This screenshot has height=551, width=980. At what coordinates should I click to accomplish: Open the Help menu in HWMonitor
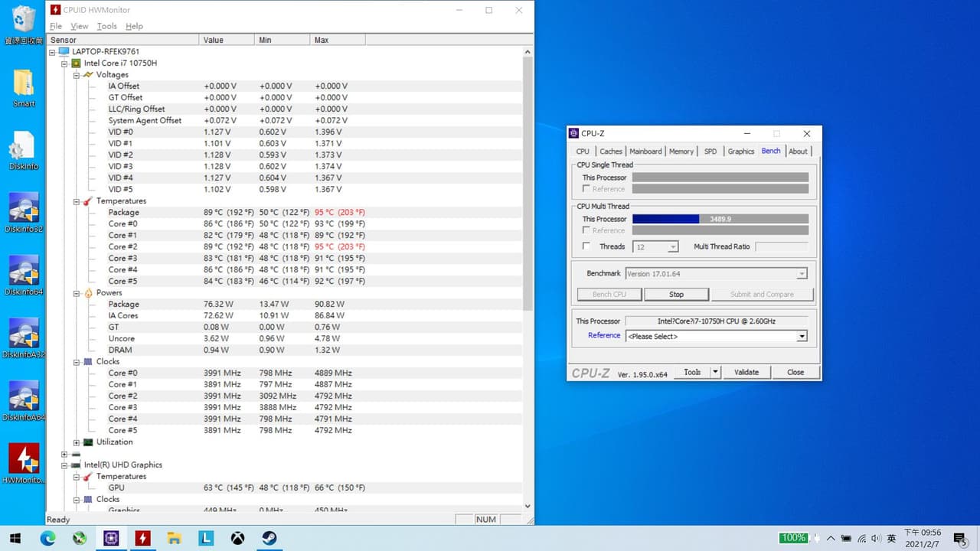134,26
